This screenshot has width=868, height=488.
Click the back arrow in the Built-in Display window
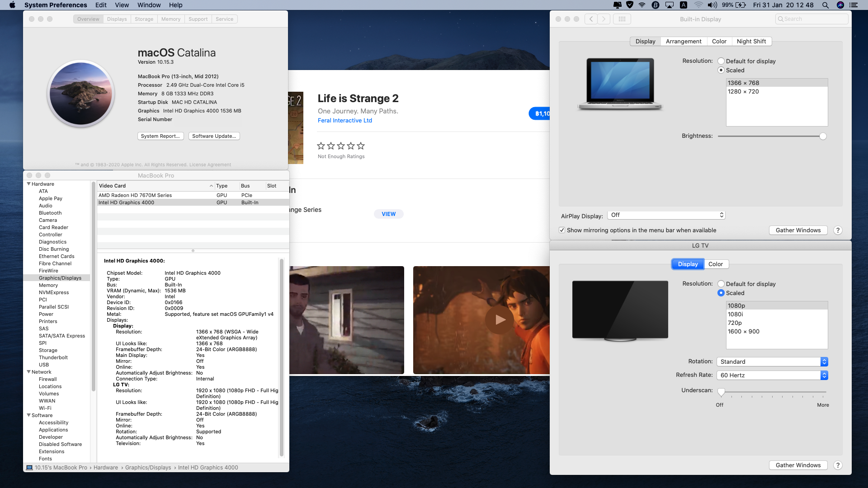(591, 19)
